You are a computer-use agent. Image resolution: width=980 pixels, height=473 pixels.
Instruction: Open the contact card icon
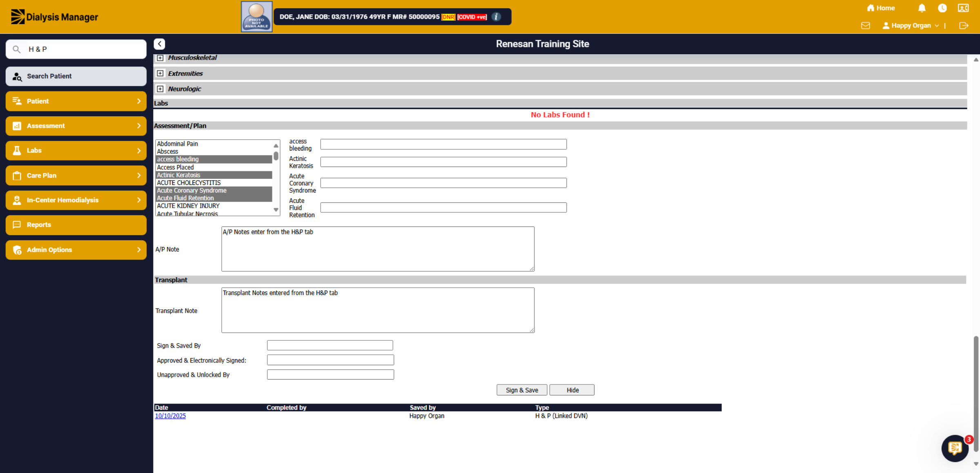click(x=963, y=8)
